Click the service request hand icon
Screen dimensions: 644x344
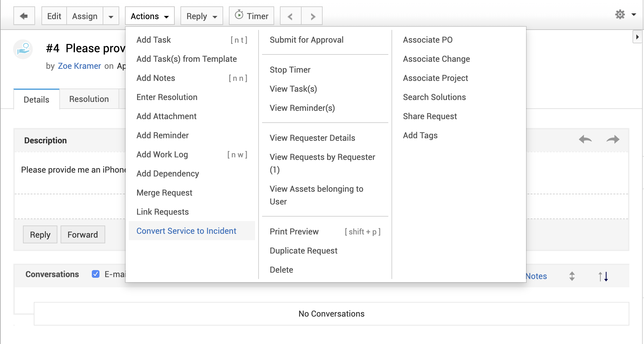click(23, 49)
